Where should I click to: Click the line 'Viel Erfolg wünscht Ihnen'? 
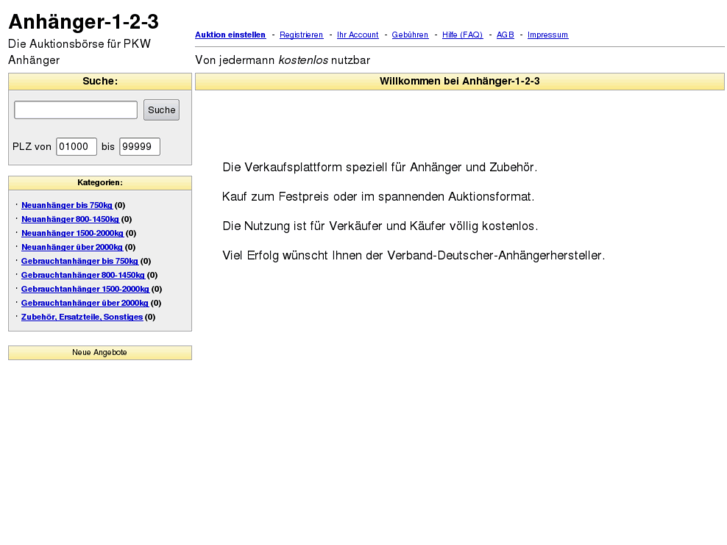coord(414,256)
